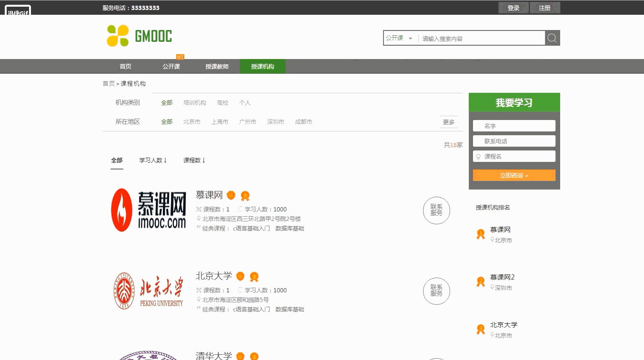Click 清华大学 certification shield badge
Screen dimensions: 644x360
tap(241, 356)
